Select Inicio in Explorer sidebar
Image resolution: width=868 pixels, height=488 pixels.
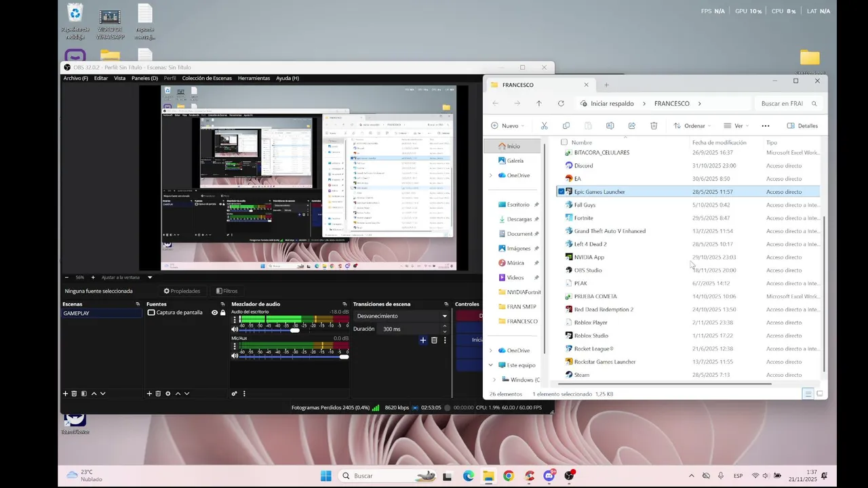(x=513, y=146)
